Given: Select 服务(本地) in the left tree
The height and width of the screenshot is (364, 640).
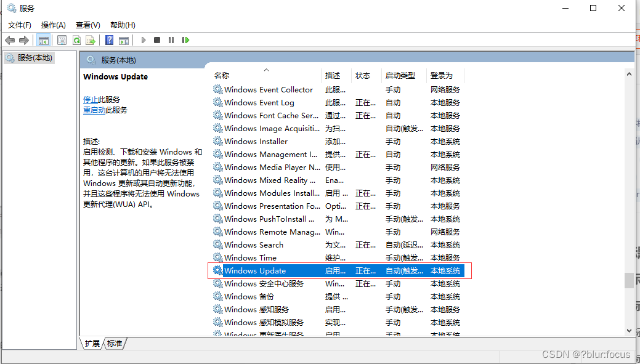Looking at the screenshot, I should click(x=30, y=58).
